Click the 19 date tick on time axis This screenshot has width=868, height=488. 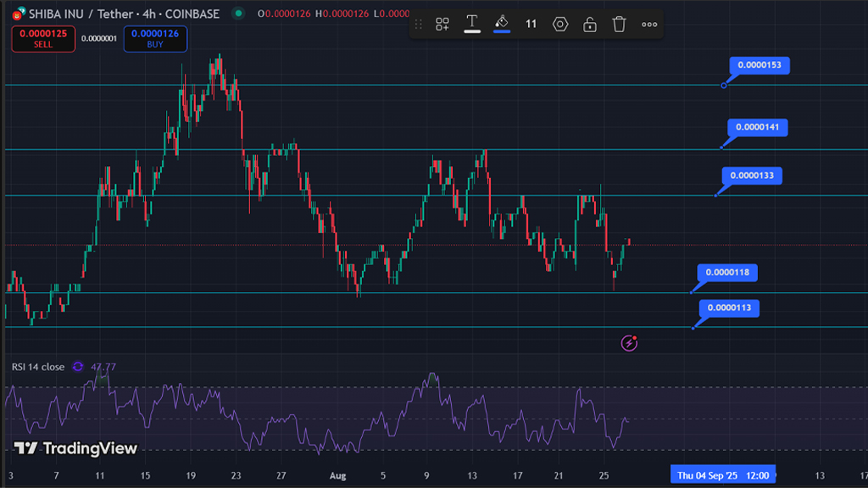191,476
